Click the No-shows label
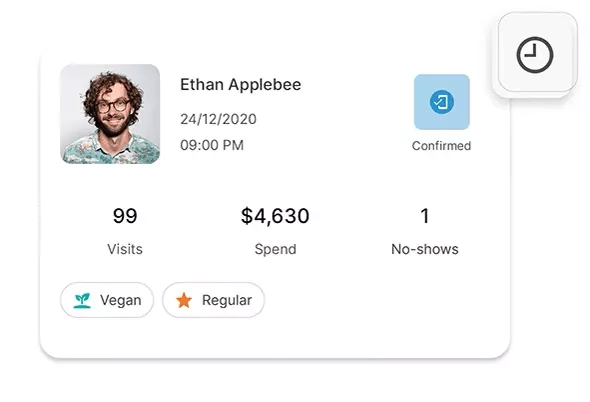The width and height of the screenshot is (590, 402). [x=425, y=249]
